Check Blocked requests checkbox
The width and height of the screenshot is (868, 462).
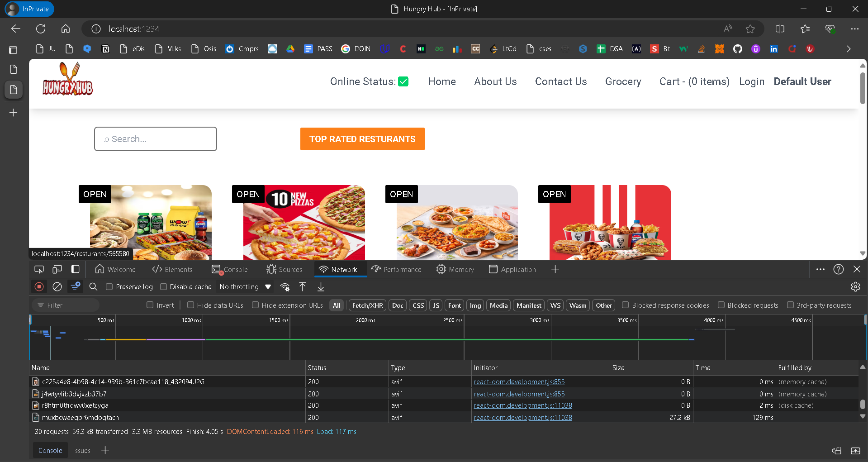tap(721, 305)
